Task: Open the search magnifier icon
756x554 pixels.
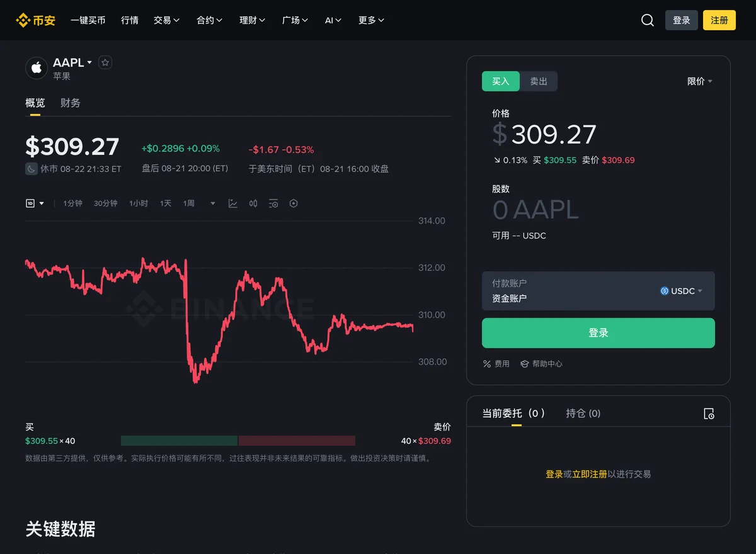Action: tap(648, 20)
